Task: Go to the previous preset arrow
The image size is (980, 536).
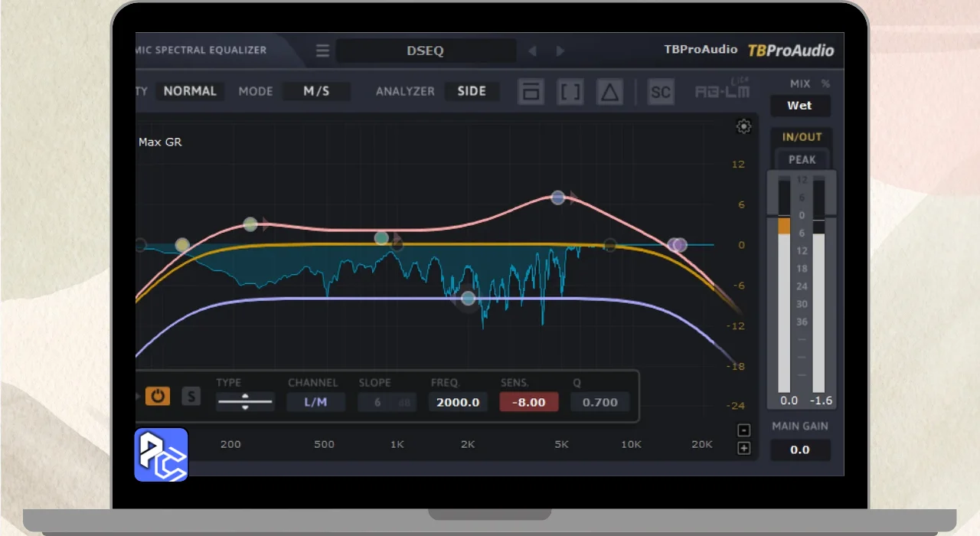Action: pos(533,51)
